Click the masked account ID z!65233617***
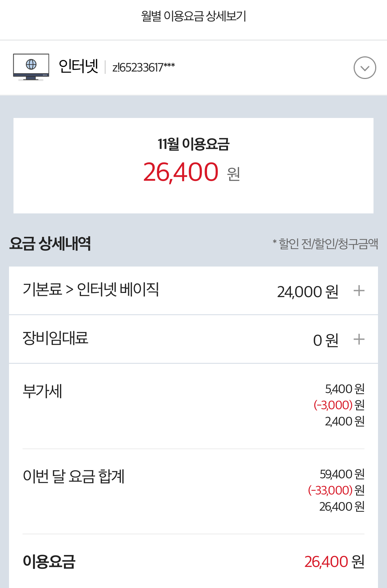387x588 pixels. click(143, 68)
